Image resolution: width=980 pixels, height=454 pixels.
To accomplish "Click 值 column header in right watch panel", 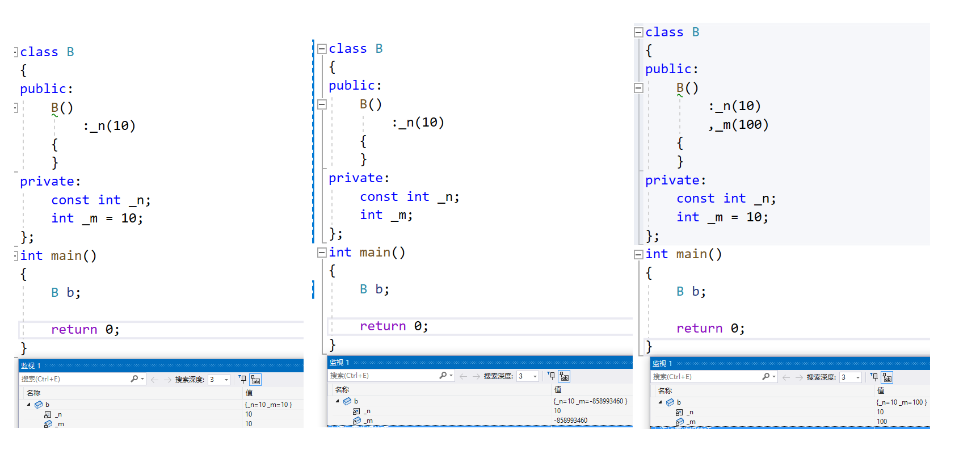I will click(880, 390).
